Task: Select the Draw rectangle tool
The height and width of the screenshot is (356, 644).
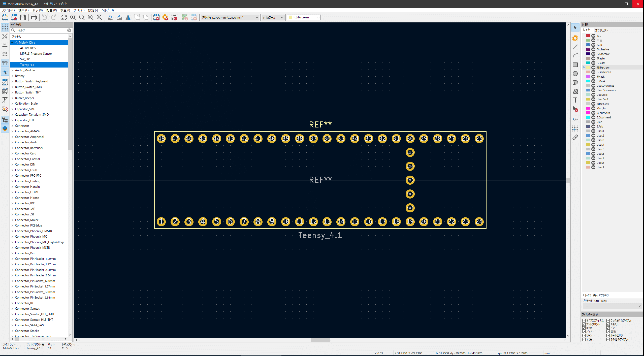Action: 575,65
